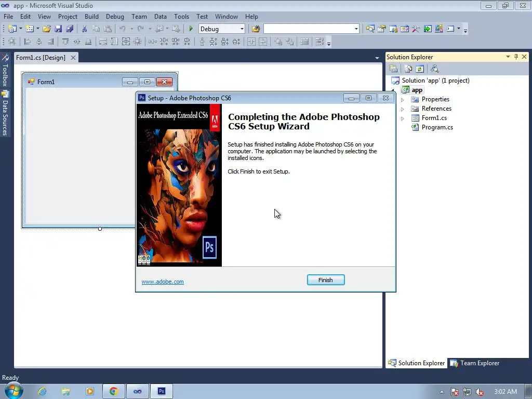This screenshot has width=532, height=399.
Task: Click the Align Rights layout icon
Action: click(x=50, y=42)
